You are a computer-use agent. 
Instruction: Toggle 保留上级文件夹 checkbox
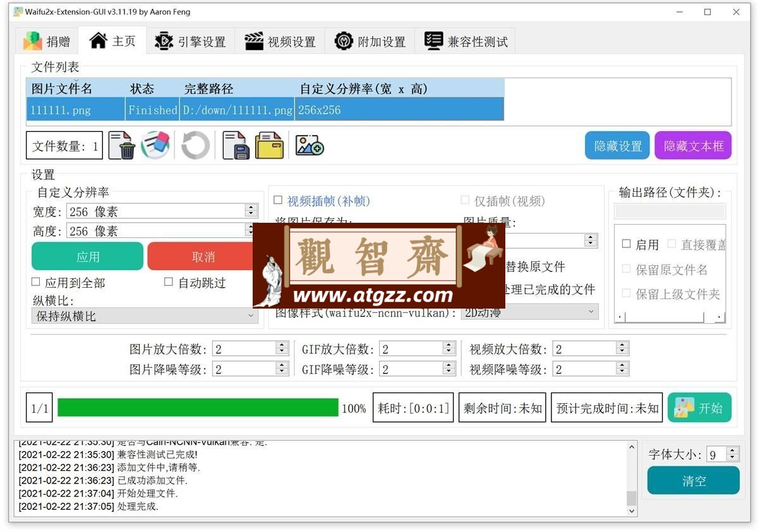[626, 293]
